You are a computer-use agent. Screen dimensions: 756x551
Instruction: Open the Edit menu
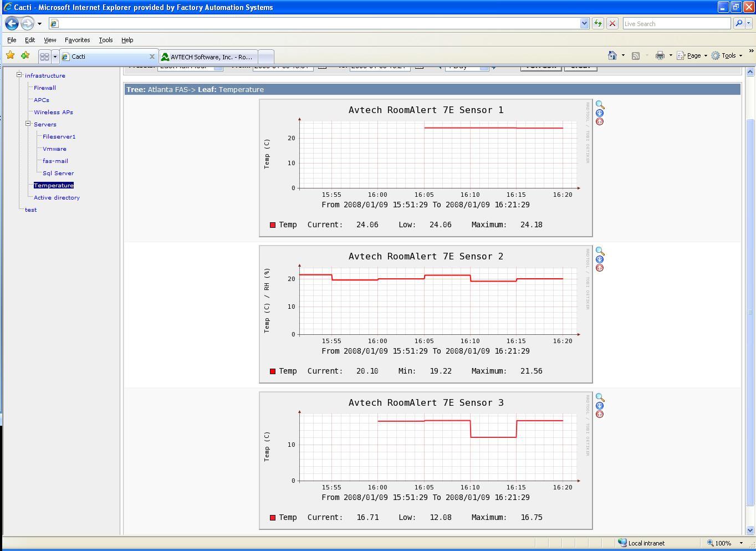point(30,40)
